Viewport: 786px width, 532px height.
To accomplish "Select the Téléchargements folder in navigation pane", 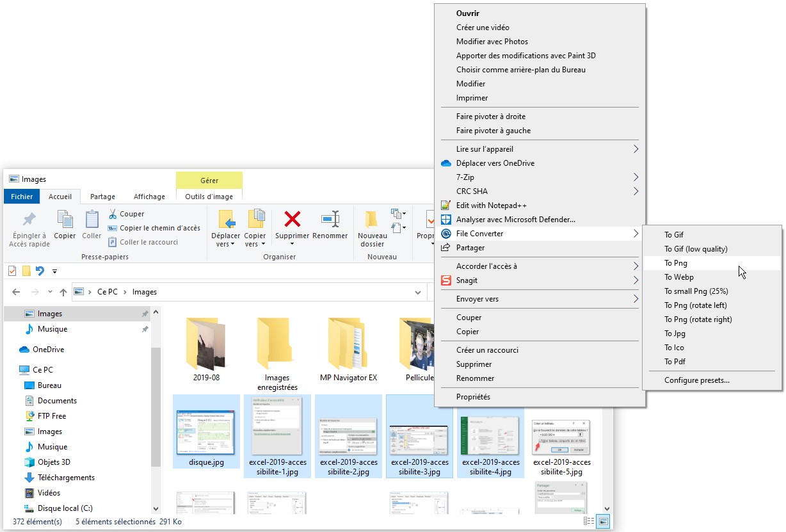I will 66,478.
